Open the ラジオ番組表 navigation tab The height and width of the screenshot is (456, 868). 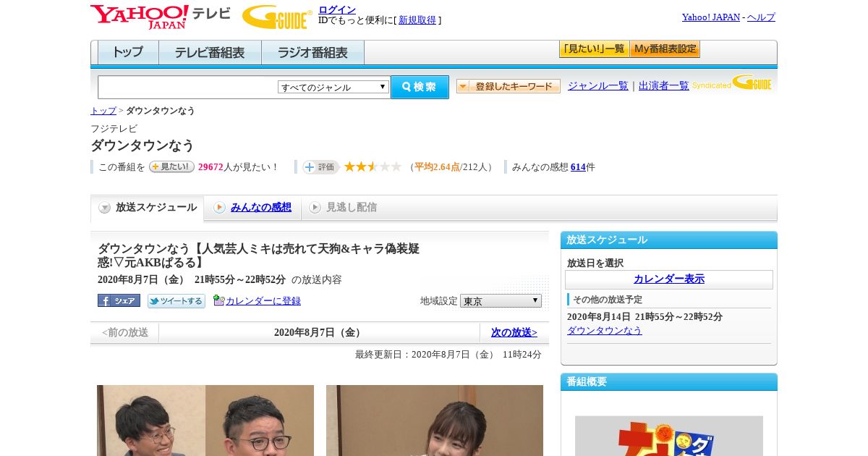click(x=312, y=52)
